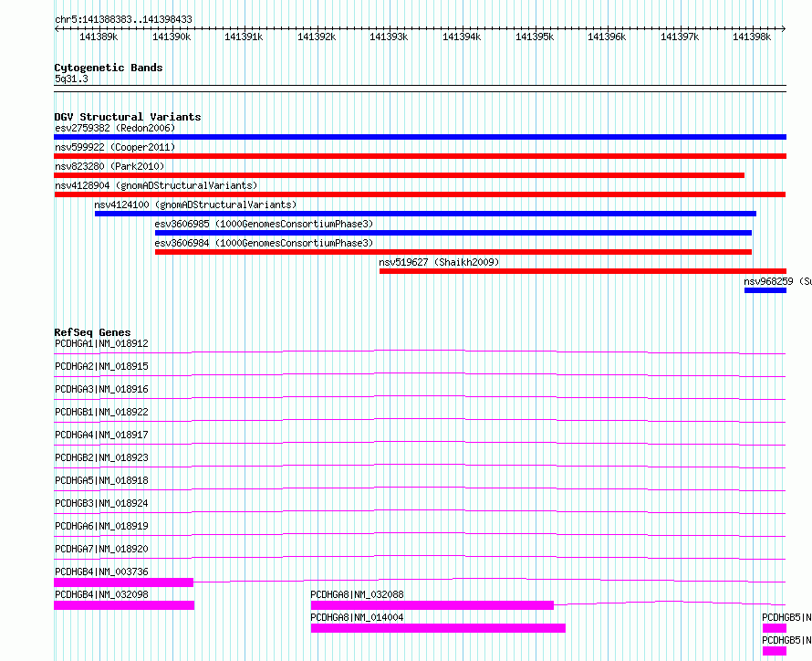The width and height of the screenshot is (812, 661).
Task: Click the magenta exon of PCDHGA8|NM_032088
Action: click(432, 605)
